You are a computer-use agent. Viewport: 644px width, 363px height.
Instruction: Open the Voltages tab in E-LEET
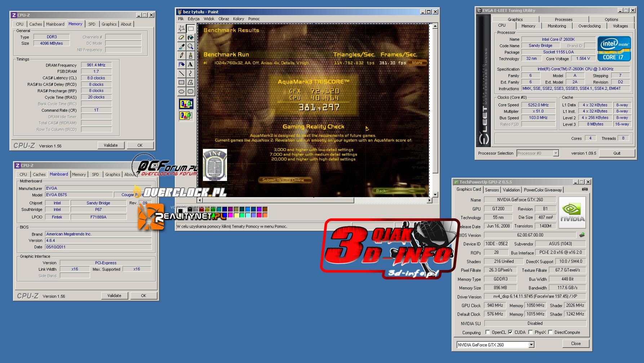(x=620, y=26)
